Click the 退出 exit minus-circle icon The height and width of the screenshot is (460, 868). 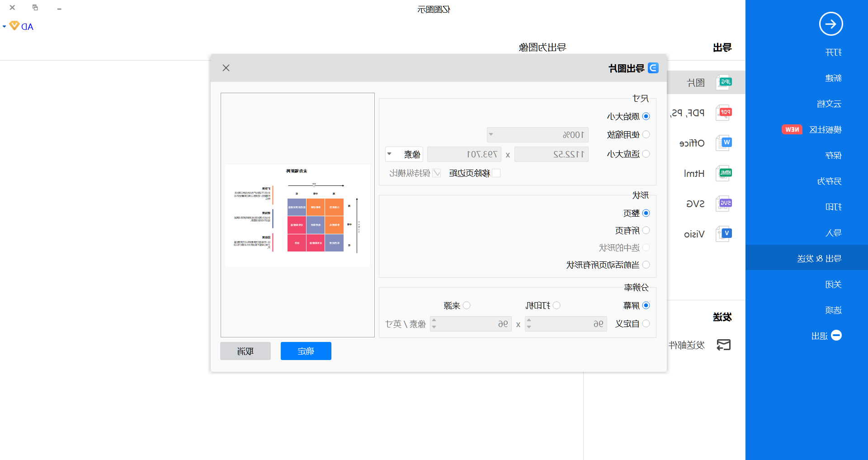click(x=836, y=335)
